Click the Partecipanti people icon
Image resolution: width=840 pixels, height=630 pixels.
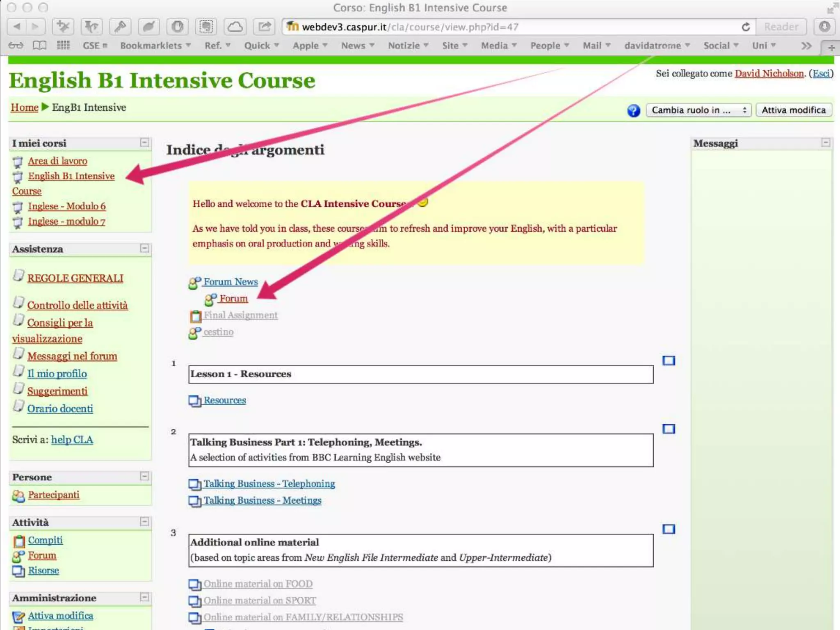pos(18,495)
